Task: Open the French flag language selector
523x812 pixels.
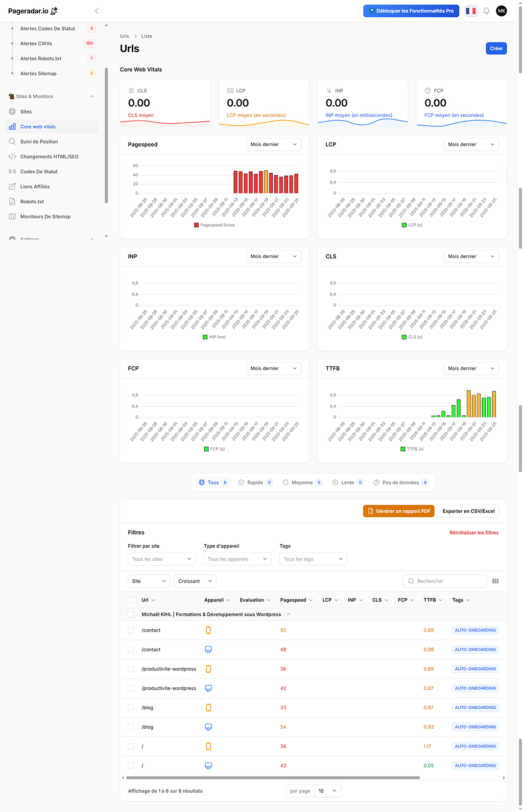Action: tap(470, 11)
